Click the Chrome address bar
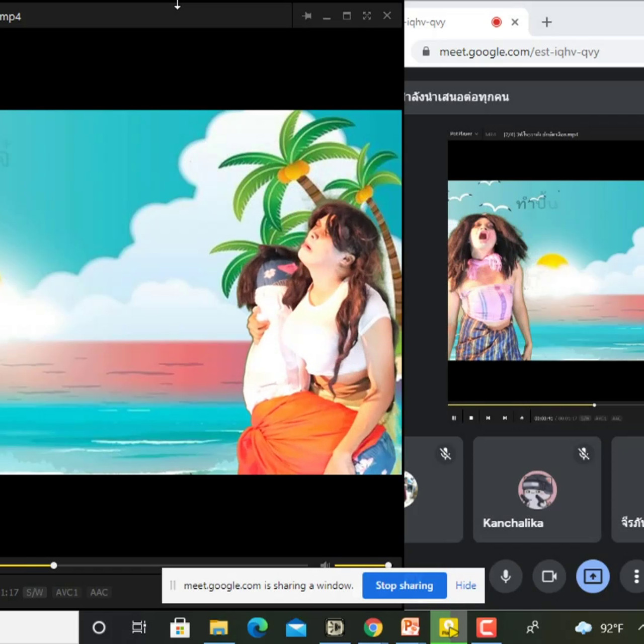This screenshot has height=644, width=644. [528, 52]
